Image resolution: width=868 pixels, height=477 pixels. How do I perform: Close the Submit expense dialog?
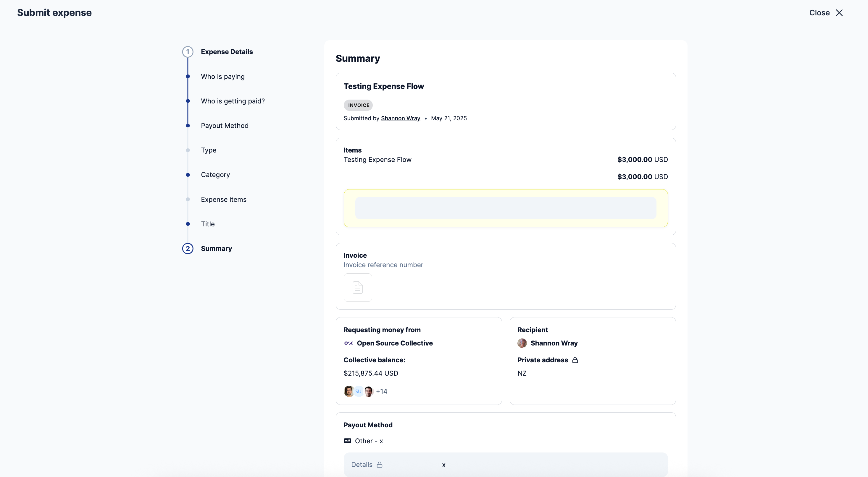click(x=826, y=13)
